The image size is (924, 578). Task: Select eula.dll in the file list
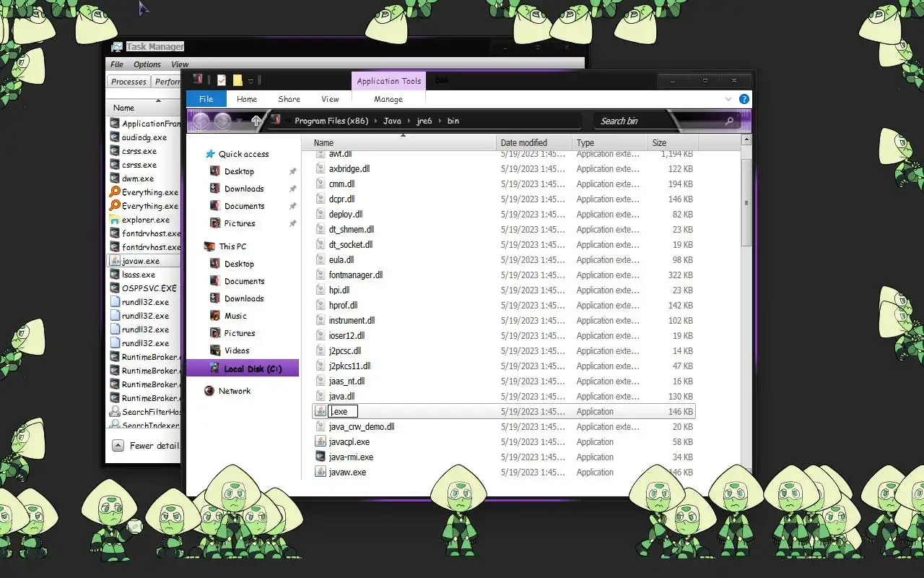(x=341, y=259)
